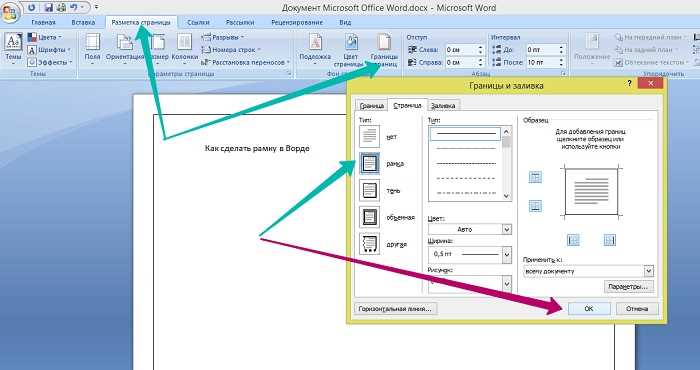The width and height of the screenshot is (700, 370).
Task: Open the Вставка ribbon tab
Action: coord(83,22)
